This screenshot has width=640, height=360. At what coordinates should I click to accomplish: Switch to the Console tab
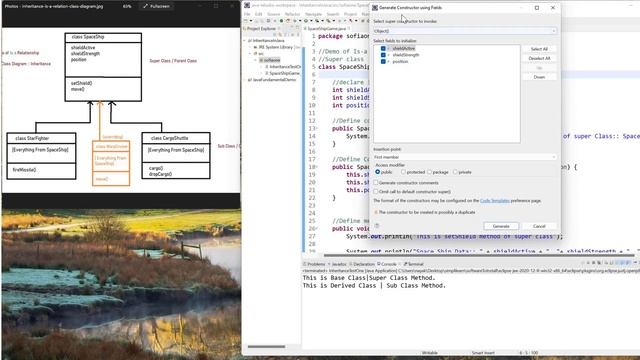(x=387, y=264)
